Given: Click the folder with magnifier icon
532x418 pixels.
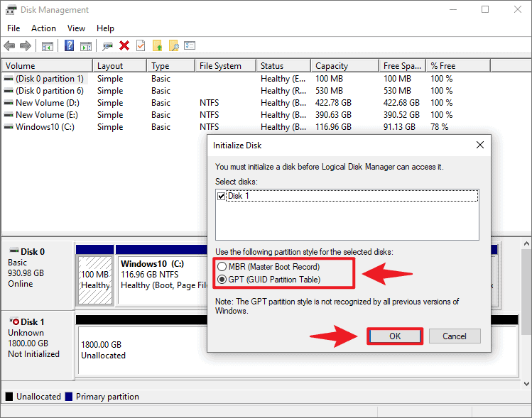Looking at the screenshot, I should (174, 45).
